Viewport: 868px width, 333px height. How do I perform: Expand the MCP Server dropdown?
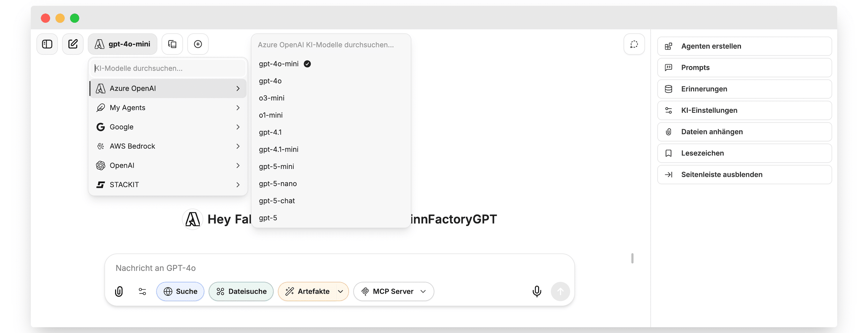pyautogui.click(x=393, y=291)
